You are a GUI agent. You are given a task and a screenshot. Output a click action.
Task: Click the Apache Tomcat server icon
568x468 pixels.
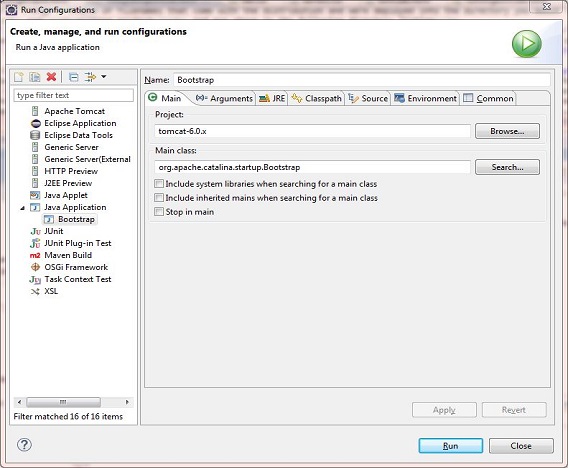pyautogui.click(x=35, y=111)
